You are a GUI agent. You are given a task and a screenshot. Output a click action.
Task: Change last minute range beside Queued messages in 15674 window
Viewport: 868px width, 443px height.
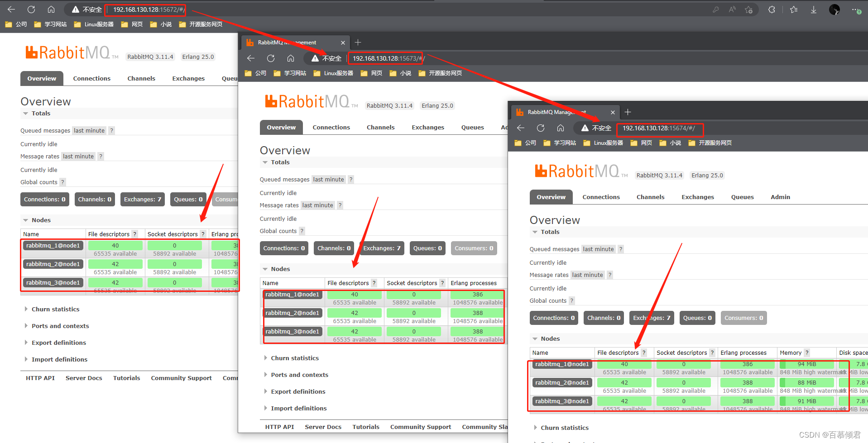598,249
